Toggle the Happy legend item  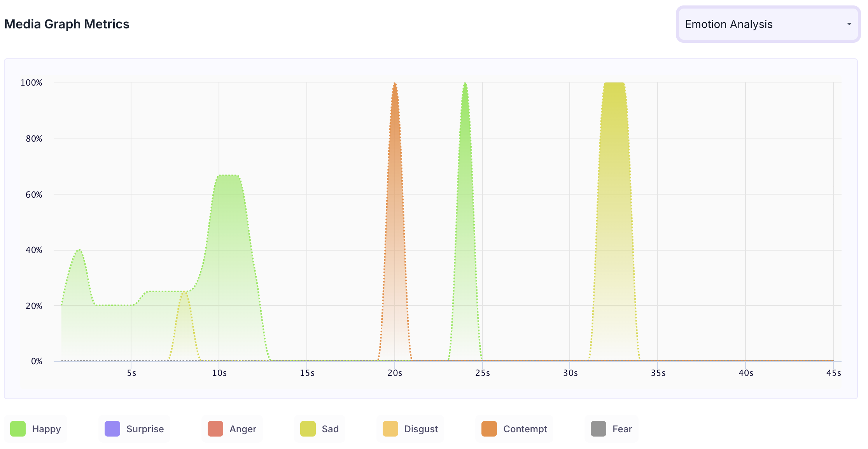click(x=36, y=429)
